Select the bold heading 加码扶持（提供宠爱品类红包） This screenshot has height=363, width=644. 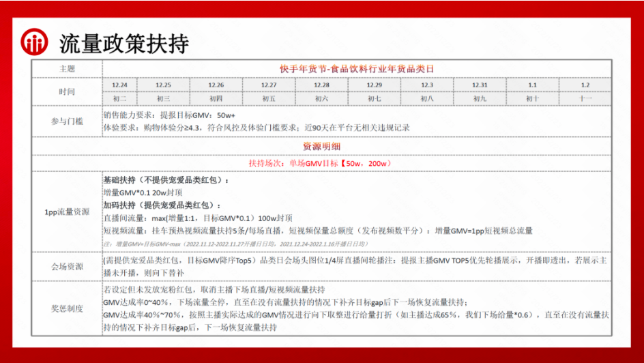162,205
